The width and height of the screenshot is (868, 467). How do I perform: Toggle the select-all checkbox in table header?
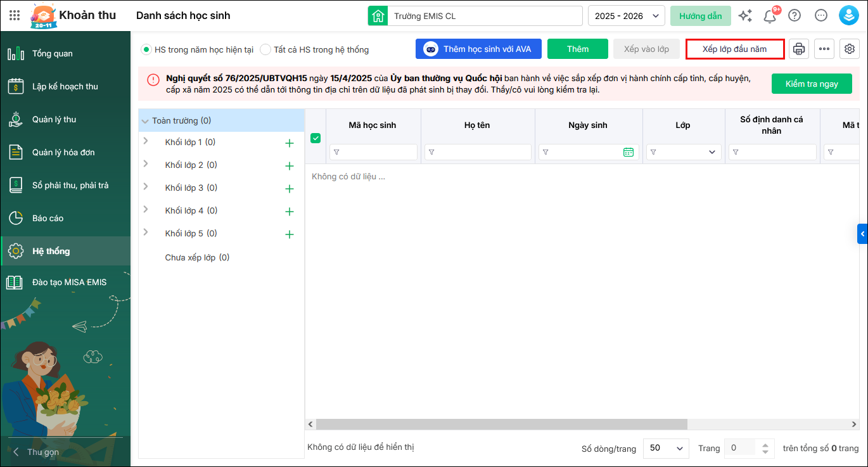(316, 138)
